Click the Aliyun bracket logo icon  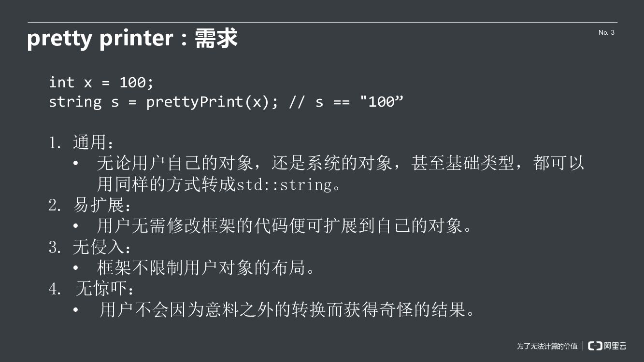click(x=595, y=346)
